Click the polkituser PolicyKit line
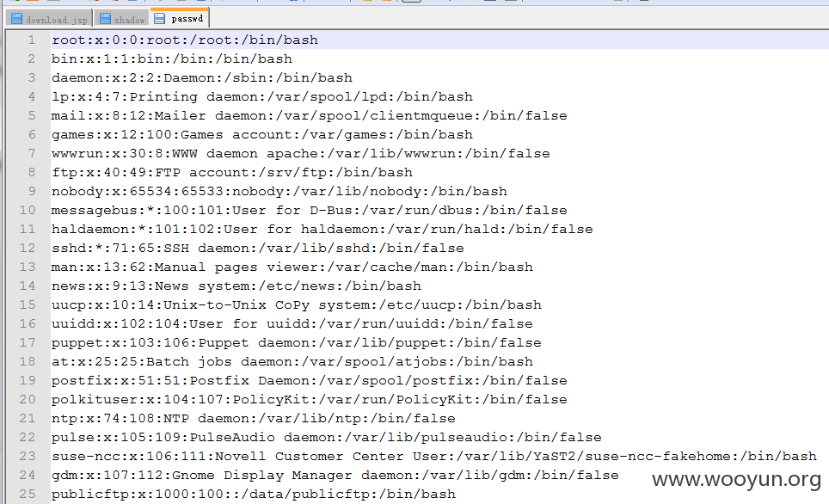 [310, 400]
